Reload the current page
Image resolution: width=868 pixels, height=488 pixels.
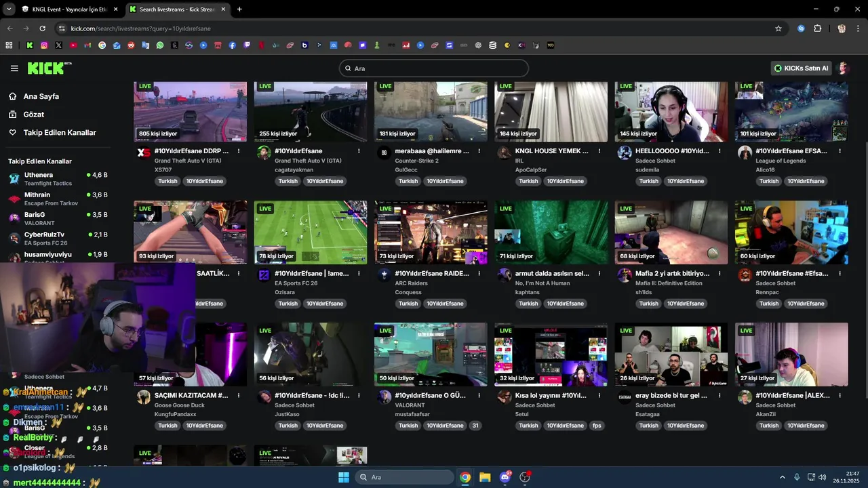tap(42, 28)
